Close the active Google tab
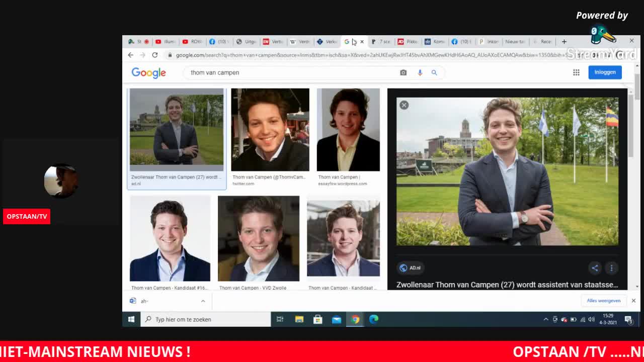This screenshot has width=644, height=362. [362, 42]
